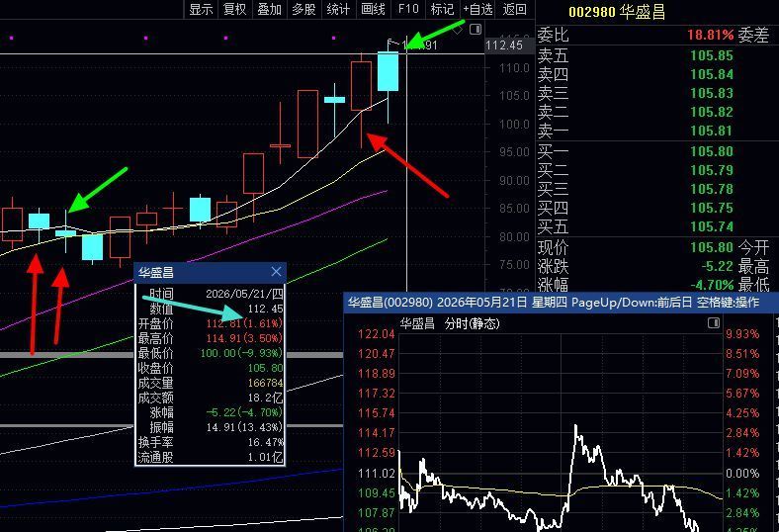This screenshot has height=532, width=779.
Task: Open the 多股 multi-stock view
Action: [303, 9]
